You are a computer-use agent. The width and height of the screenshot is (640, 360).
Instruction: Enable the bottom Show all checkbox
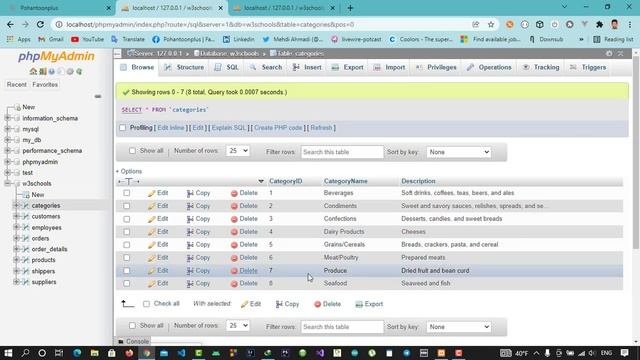coord(132,326)
